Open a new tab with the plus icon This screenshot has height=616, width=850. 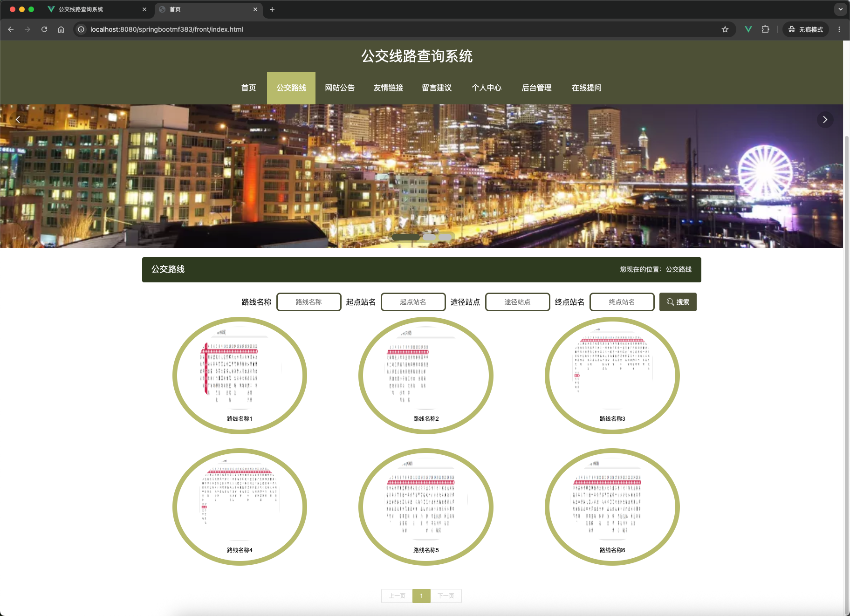tap(272, 9)
